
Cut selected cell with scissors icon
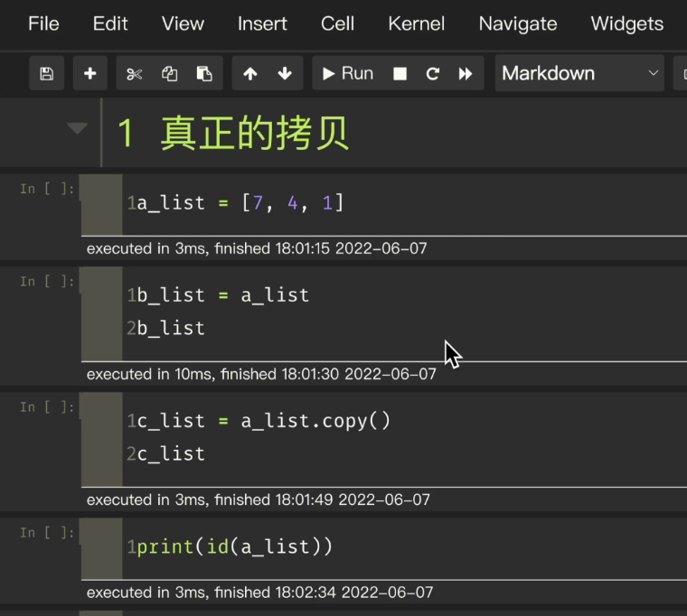(x=135, y=74)
